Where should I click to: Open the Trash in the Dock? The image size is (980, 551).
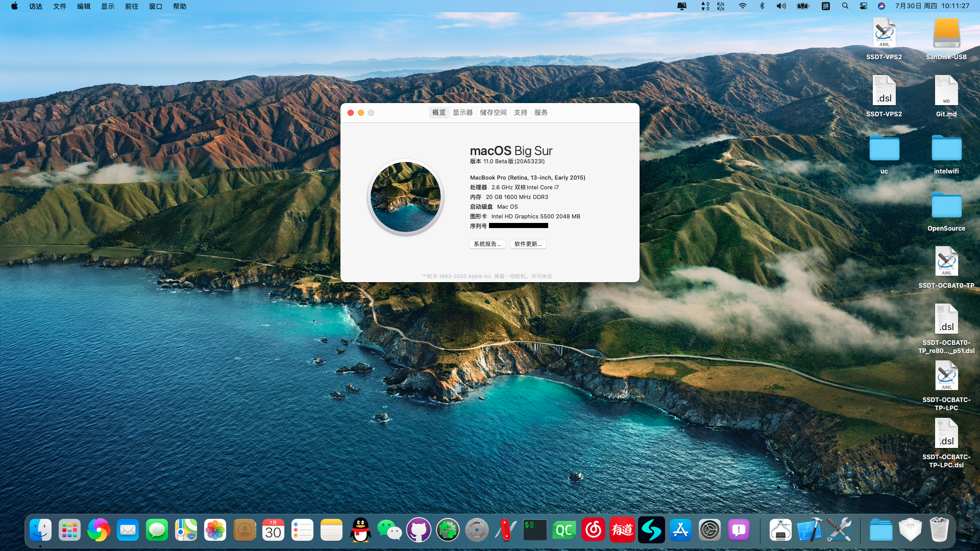[939, 530]
